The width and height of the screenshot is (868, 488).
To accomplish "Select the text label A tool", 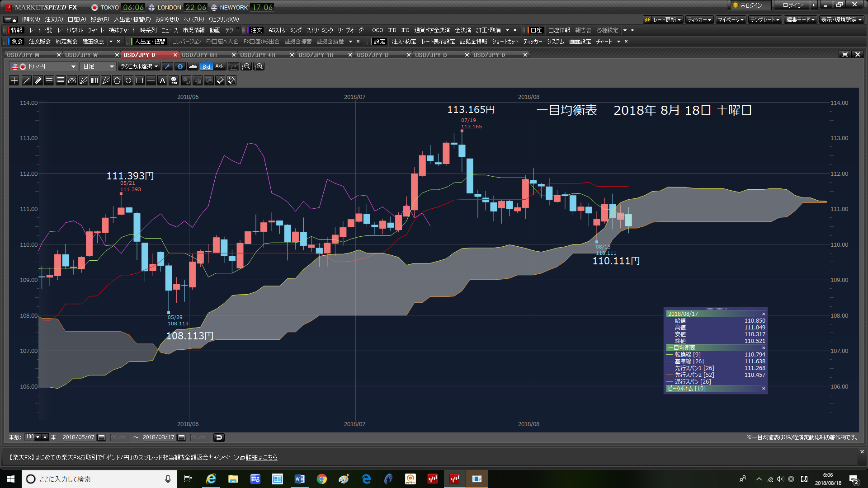I will coord(162,80).
